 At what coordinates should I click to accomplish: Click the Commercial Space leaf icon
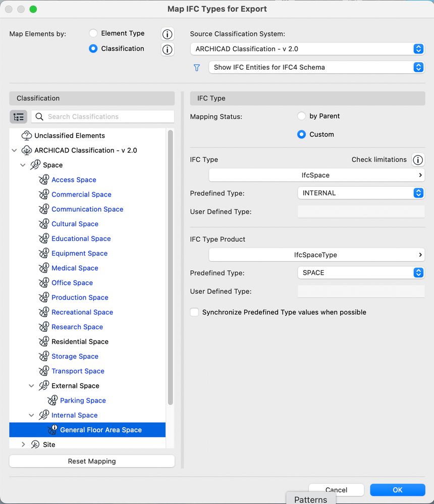[x=44, y=194]
